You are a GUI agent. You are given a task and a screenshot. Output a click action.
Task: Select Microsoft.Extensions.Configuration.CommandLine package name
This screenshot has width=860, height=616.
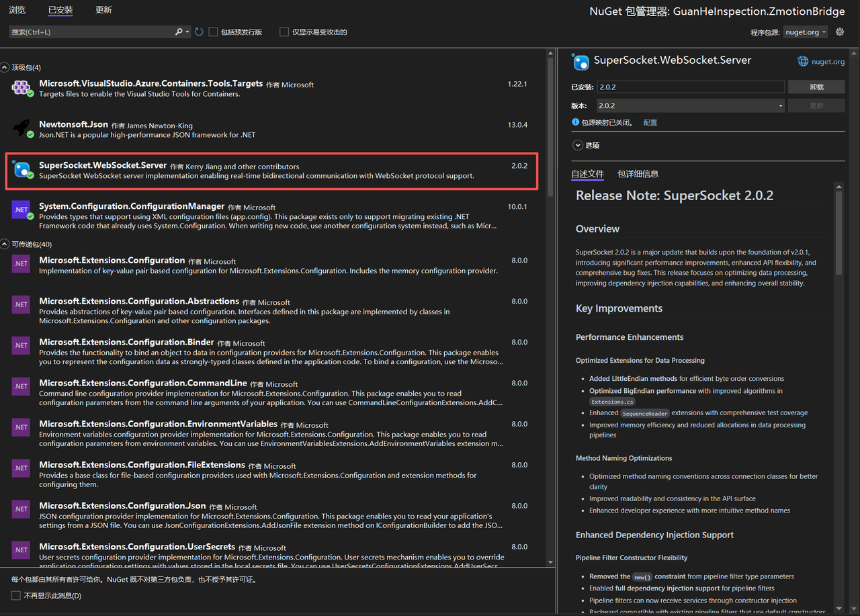(x=143, y=383)
